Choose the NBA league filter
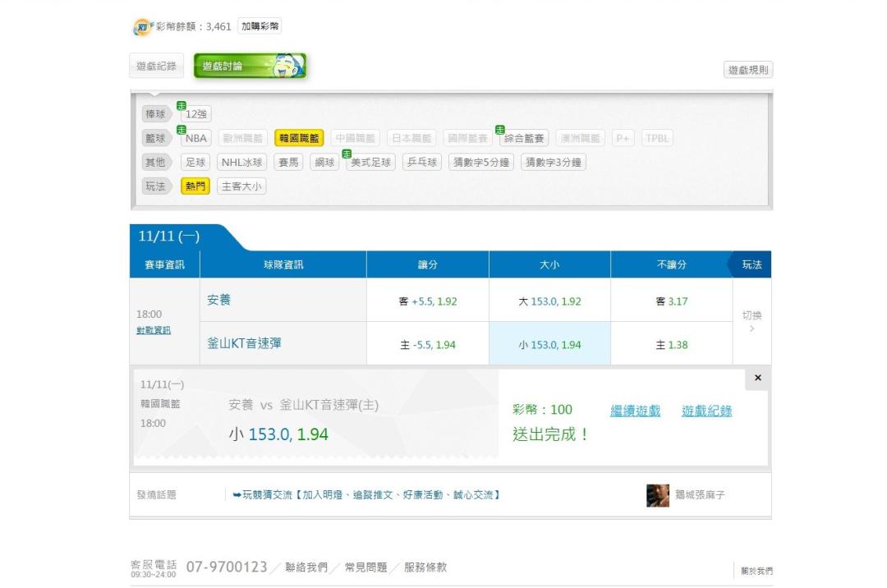Viewport: 887px width, 588px height. point(195,138)
